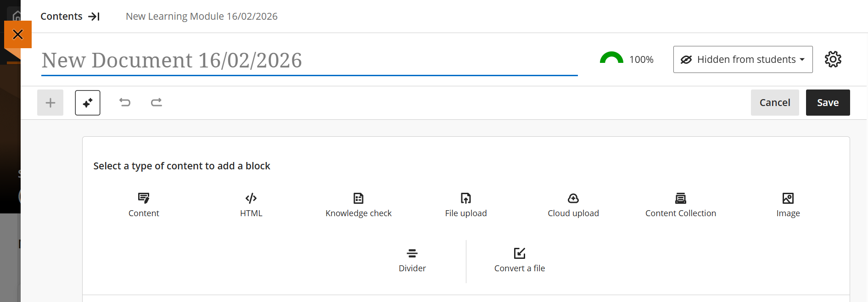Undo the last change
Image resolution: width=868 pixels, height=302 pixels.
[x=125, y=102]
